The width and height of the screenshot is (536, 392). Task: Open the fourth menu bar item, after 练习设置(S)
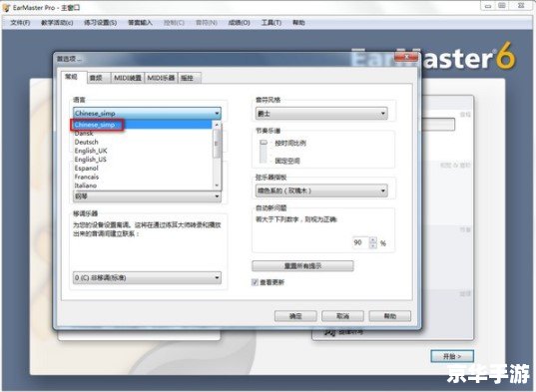140,23
